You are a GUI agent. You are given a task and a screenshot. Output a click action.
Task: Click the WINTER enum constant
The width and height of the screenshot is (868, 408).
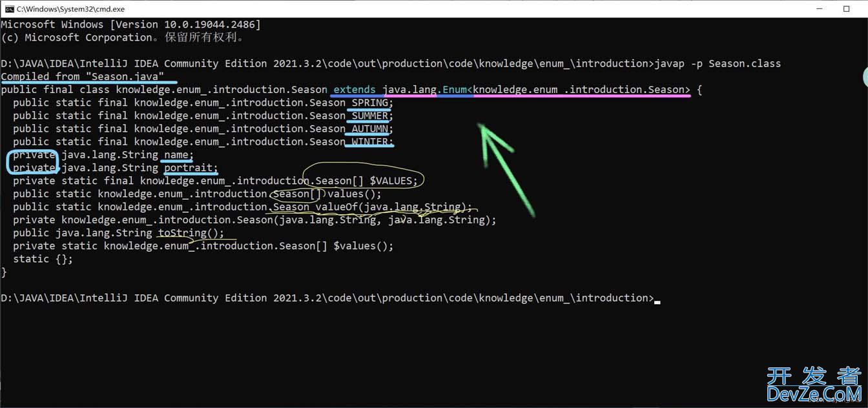pos(370,141)
